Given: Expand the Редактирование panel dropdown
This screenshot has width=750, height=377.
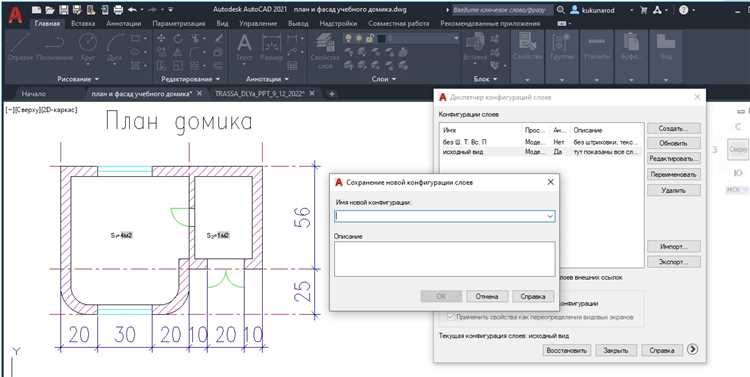Looking at the screenshot, I should click(x=191, y=79).
